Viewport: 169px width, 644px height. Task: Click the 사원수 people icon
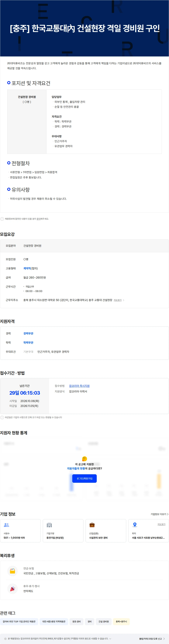(7, 525)
